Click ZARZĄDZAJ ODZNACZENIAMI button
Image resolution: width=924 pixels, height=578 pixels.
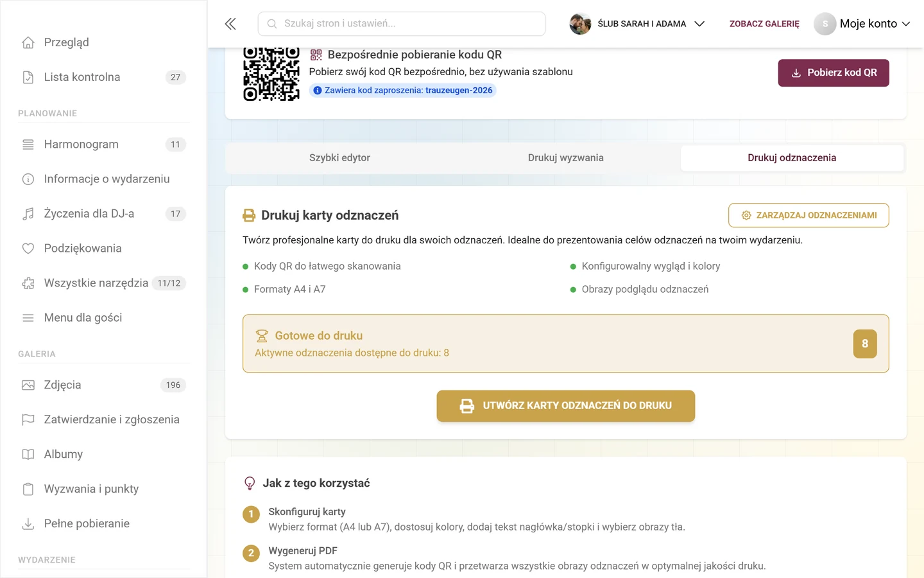[809, 215]
